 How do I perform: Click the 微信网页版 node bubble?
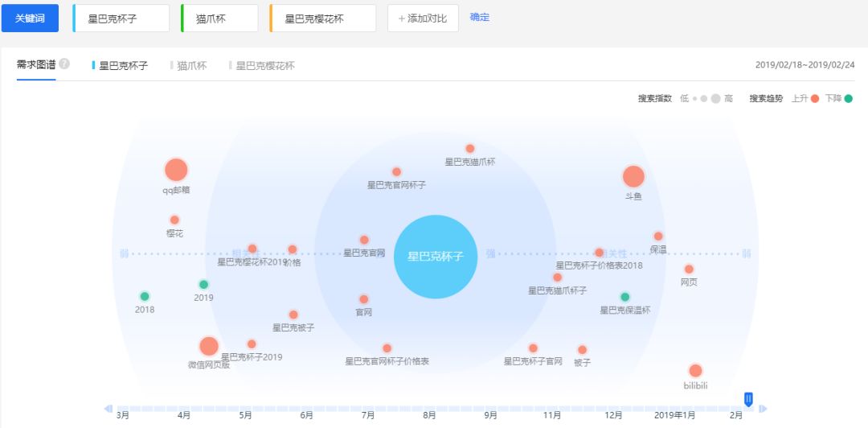click(209, 346)
